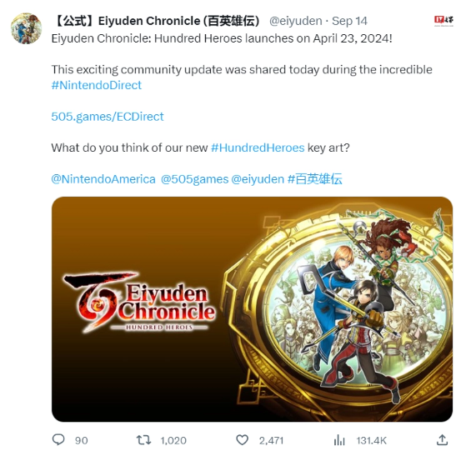Like the tweet with the heart icon

click(242, 440)
